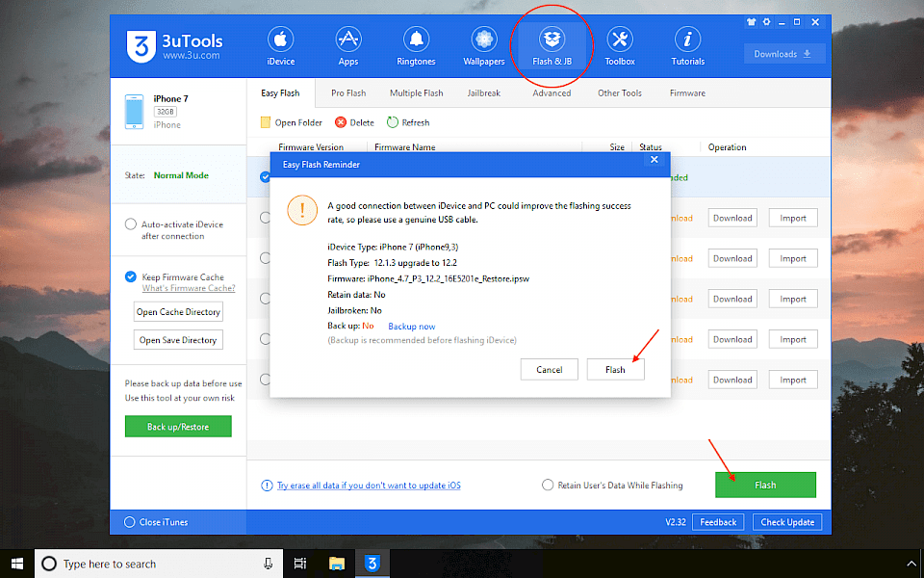The image size is (924, 578).
Task: Click Open Save Directory
Action: (x=179, y=340)
